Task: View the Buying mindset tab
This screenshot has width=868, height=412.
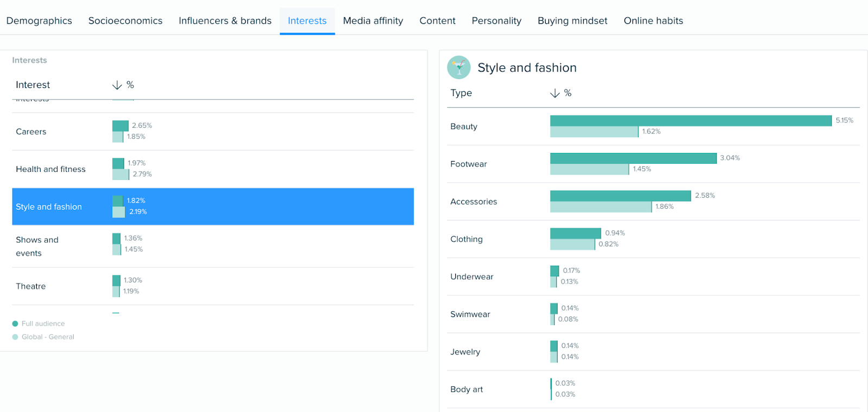Action: [x=572, y=21]
